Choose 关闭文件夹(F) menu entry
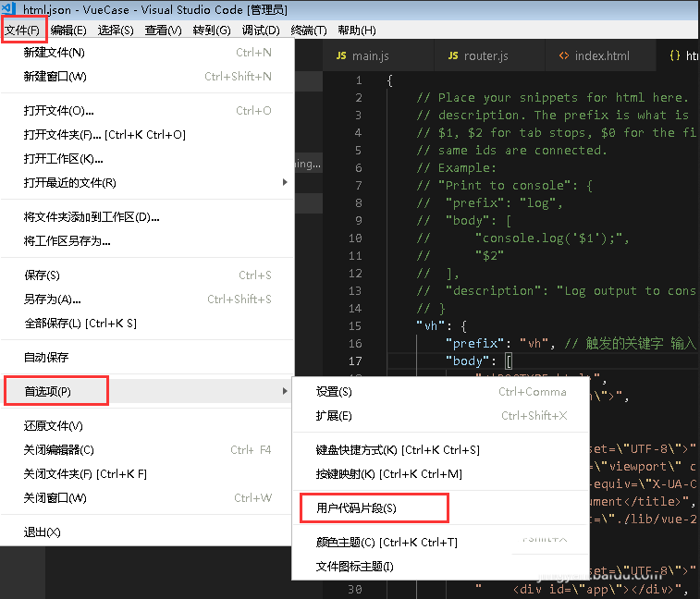The width and height of the screenshot is (700, 599). pos(147,474)
